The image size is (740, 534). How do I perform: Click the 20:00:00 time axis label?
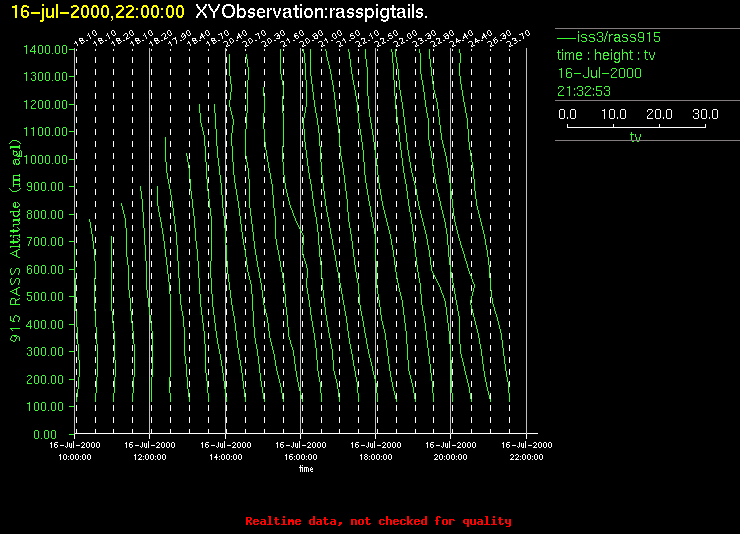[x=451, y=457]
